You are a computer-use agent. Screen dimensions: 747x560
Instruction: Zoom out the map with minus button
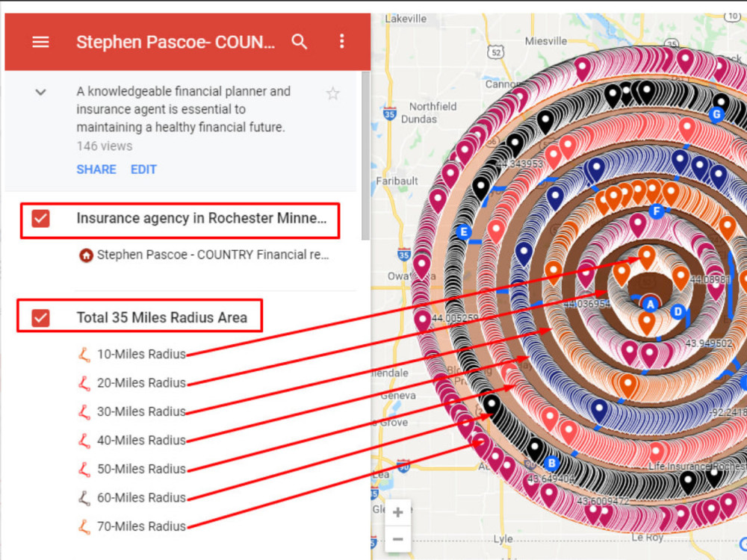[398, 539]
